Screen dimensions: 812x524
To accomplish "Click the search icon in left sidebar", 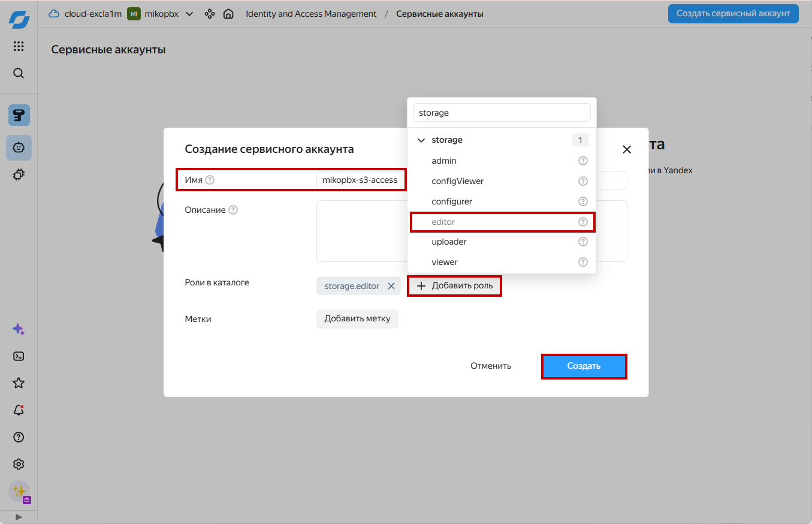I will [x=19, y=73].
